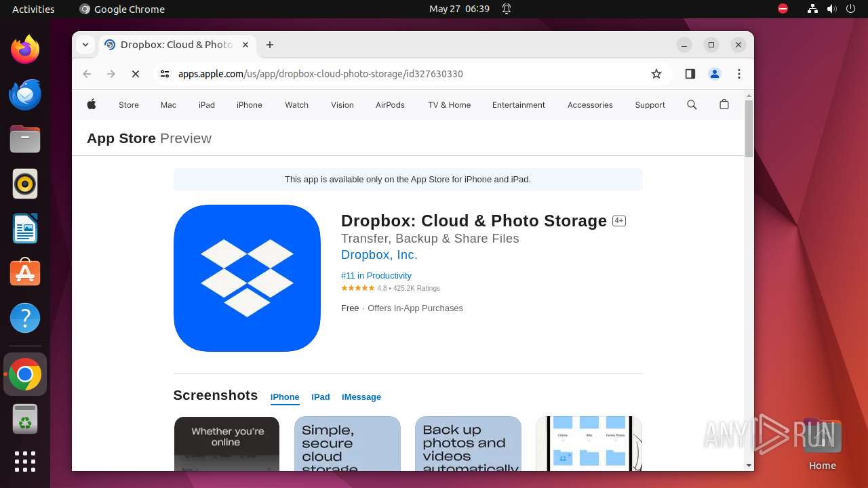Open Ubuntu Software from the dock
Viewport: 868px width, 488px height.
click(x=25, y=273)
